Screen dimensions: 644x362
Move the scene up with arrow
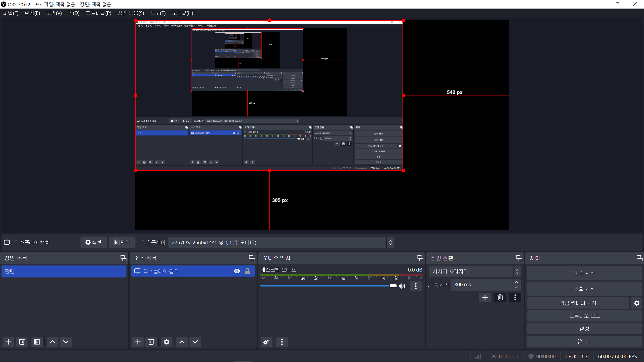click(53, 342)
